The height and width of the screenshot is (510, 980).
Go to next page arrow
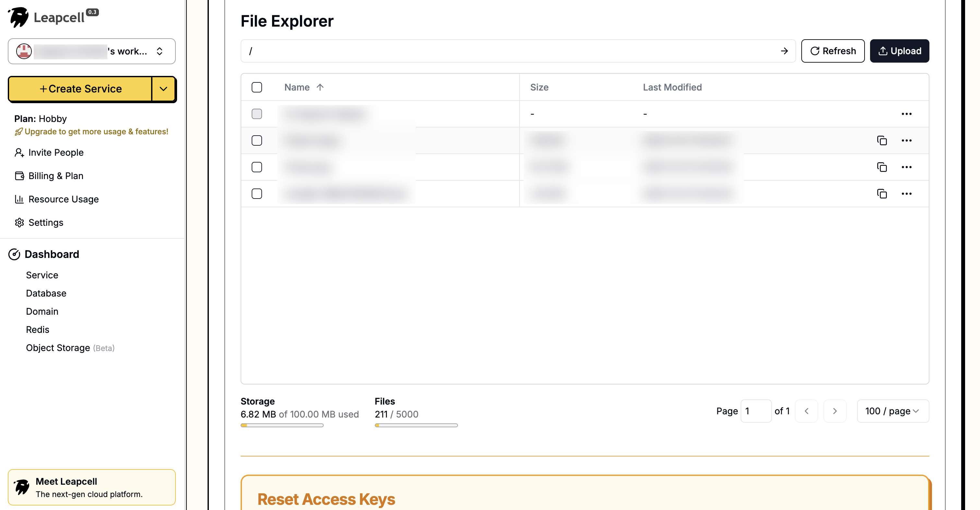[x=835, y=411]
